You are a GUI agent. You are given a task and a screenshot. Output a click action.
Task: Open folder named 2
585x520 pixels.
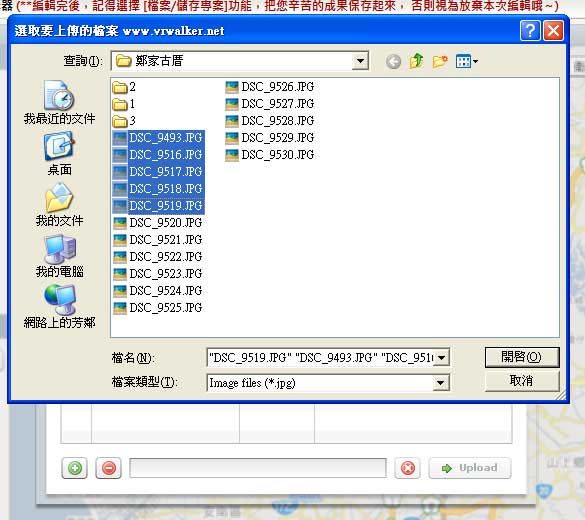[124, 87]
